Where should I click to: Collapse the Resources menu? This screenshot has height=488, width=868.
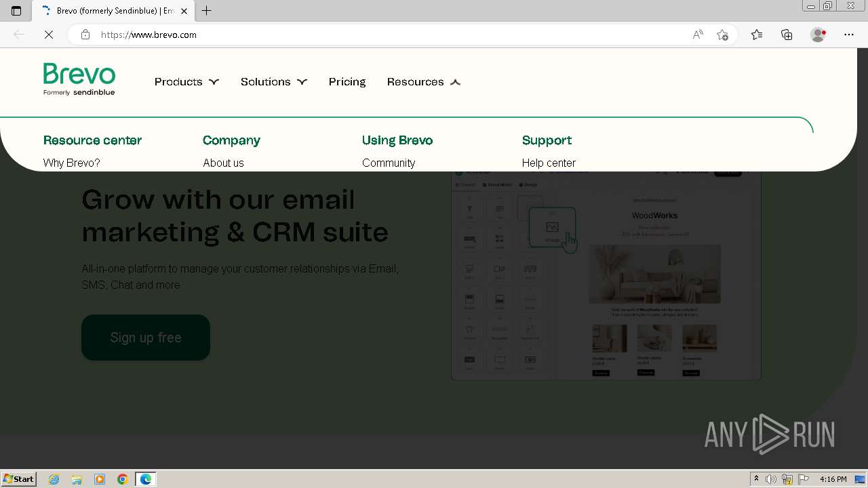pos(424,82)
